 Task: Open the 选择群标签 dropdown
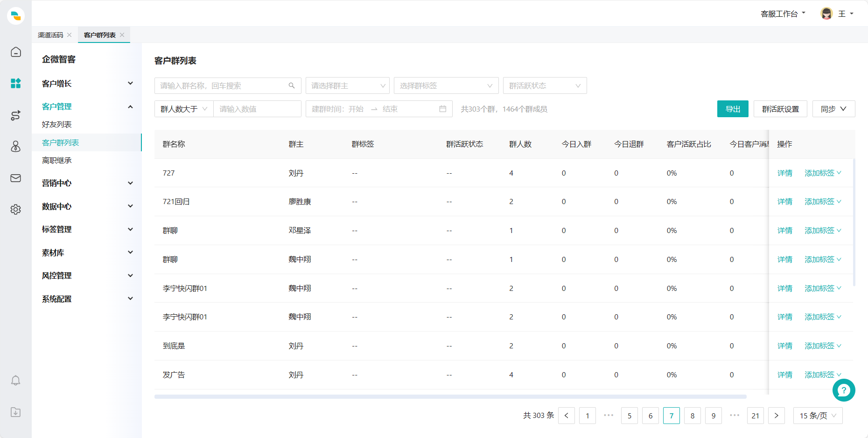pyautogui.click(x=446, y=85)
